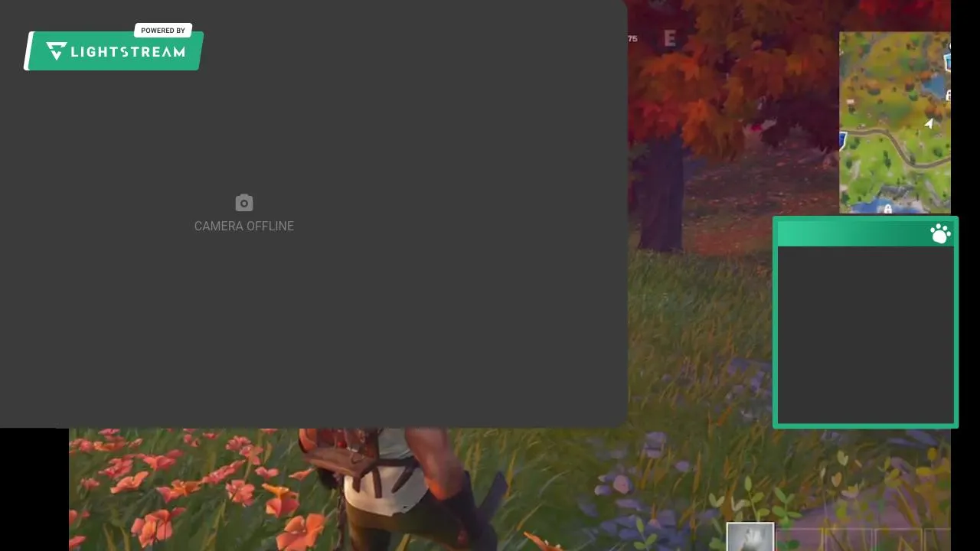Screen dimensions: 980x551
Task: Click the white player arrow on minimap
Action: click(x=929, y=122)
